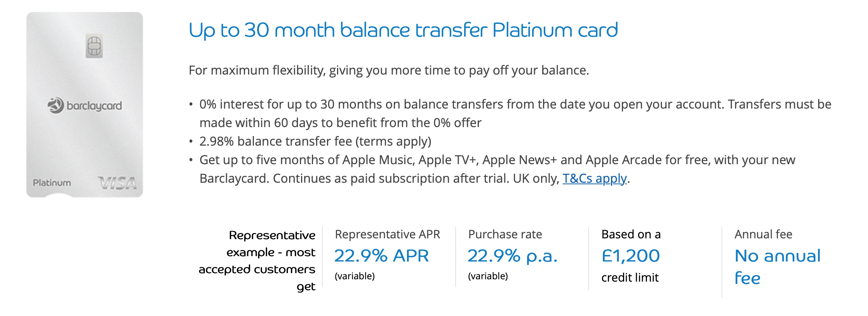Click the 0% interest for 30 months bullet
Viewport: 868px width, 316px height.
pyautogui.click(x=515, y=114)
